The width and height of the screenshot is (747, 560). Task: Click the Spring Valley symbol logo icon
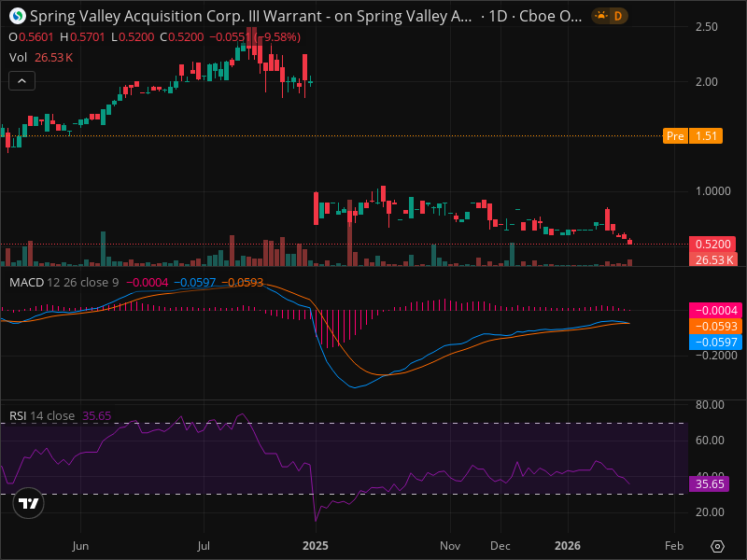[18, 16]
